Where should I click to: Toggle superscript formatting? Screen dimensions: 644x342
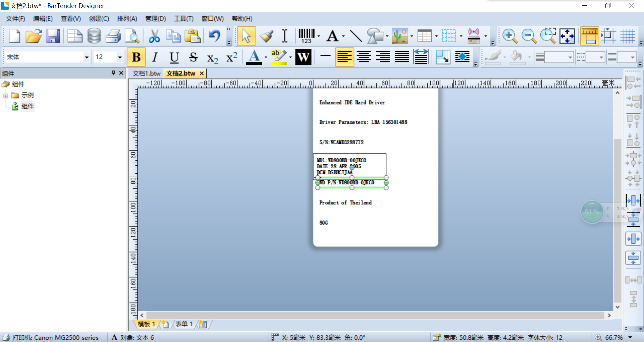click(232, 57)
